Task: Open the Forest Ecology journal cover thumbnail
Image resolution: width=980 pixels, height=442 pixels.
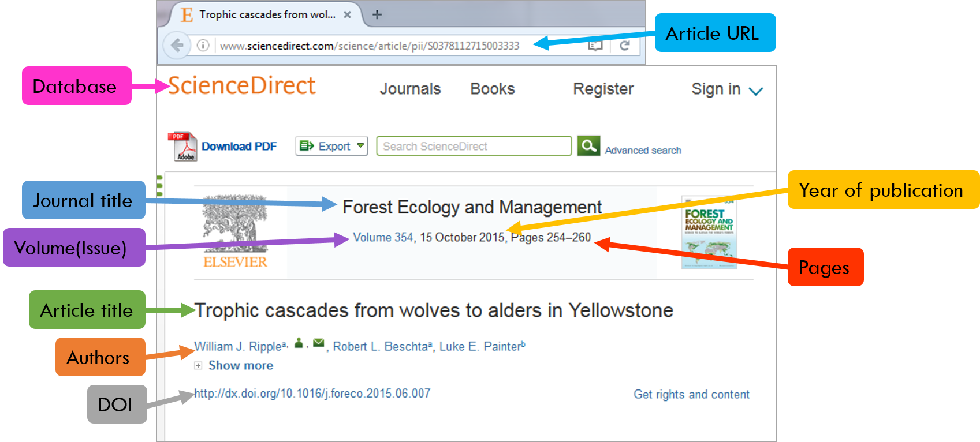Action: (x=709, y=232)
